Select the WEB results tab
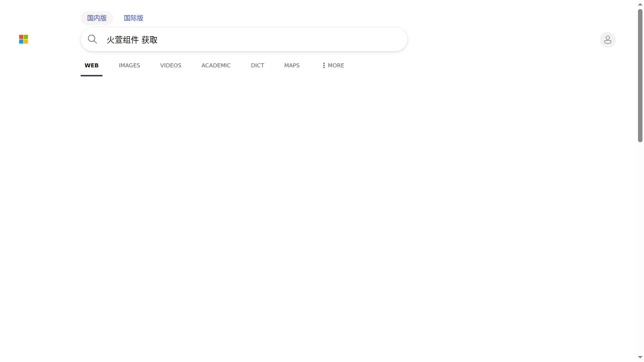This screenshot has height=362, width=644. pos(92,66)
